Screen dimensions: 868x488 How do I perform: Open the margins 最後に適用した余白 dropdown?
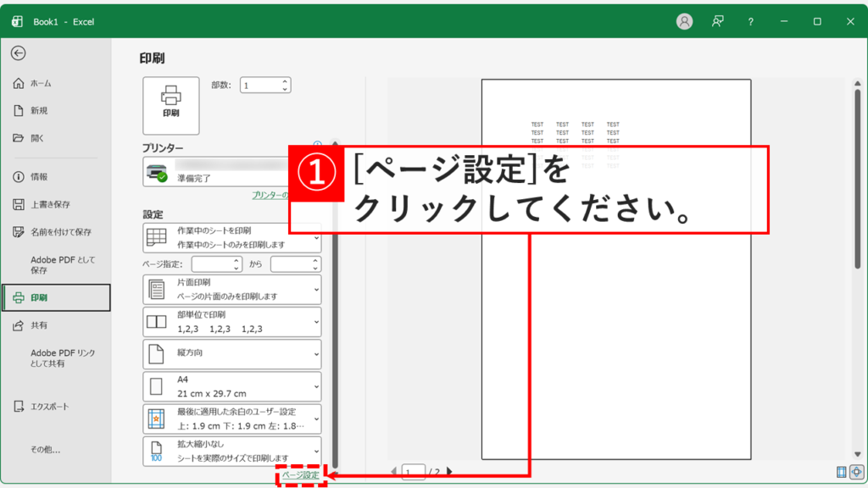(x=232, y=419)
